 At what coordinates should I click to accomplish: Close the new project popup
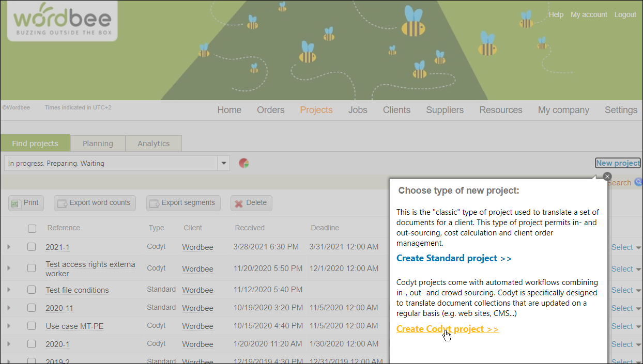607,177
